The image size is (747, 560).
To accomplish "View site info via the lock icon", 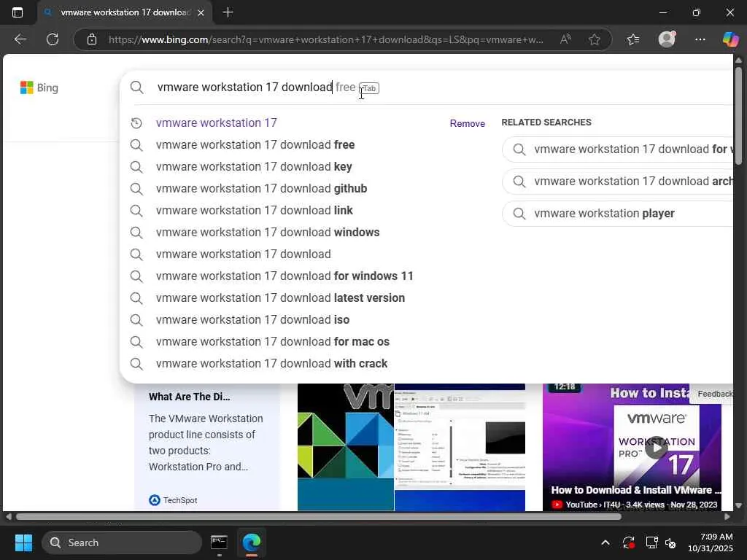I will (x=92, y=39).
